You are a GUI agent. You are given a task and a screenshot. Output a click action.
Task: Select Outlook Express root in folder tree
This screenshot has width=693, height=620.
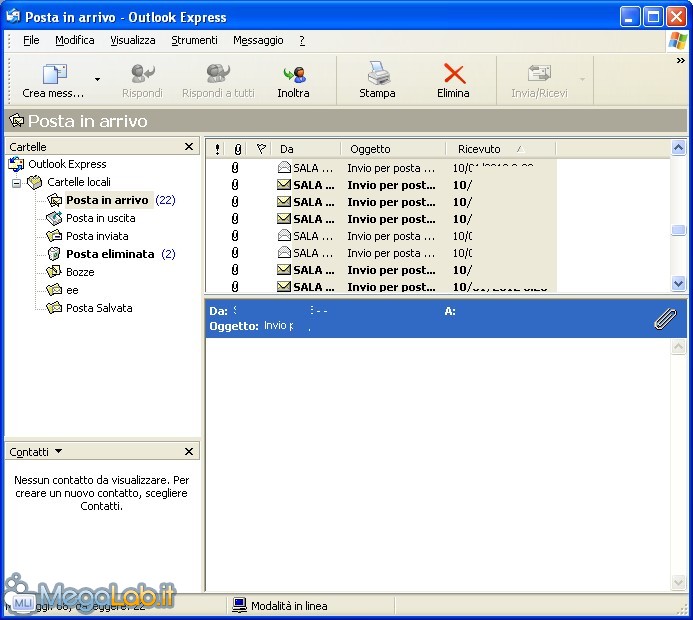pyautogui.click(x=67, y=164)
